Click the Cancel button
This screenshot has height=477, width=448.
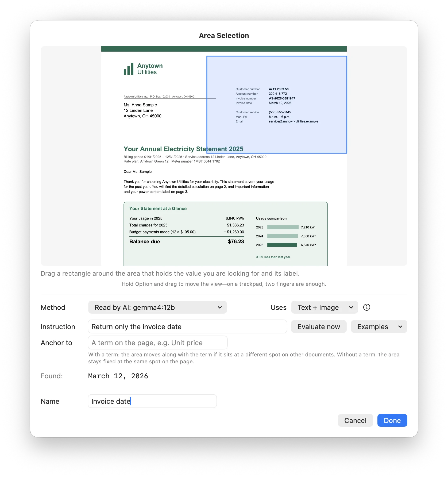pos(355,420)
